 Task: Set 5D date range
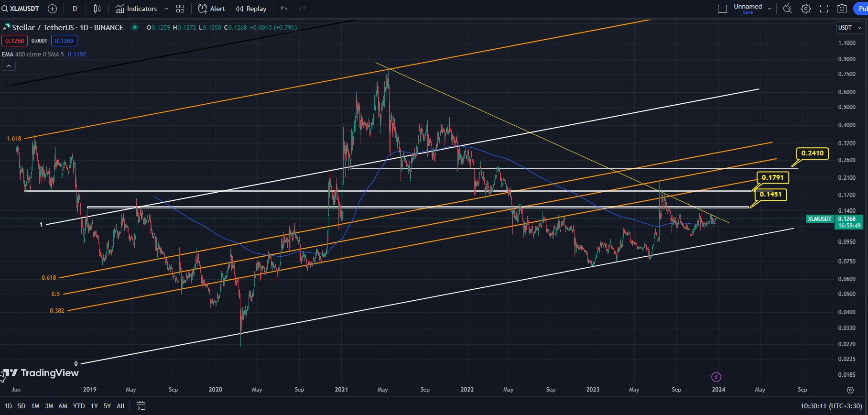click(x=22, y=406)
